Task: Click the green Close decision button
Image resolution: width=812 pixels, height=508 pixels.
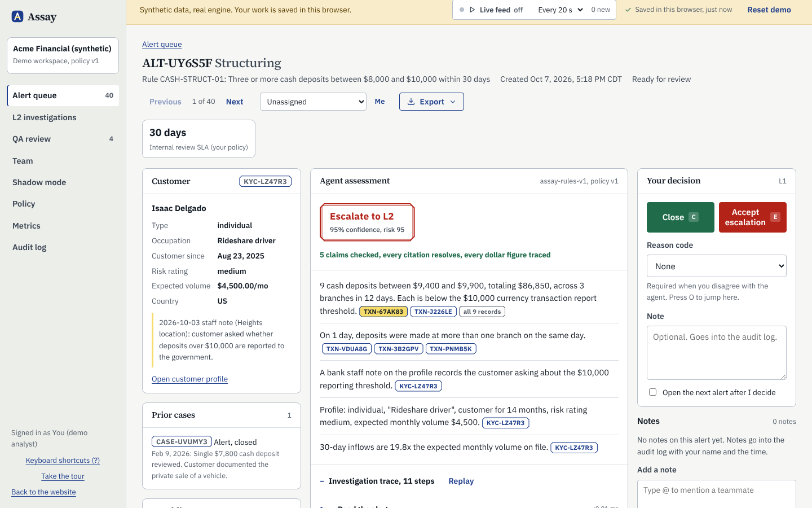Action: pyautogui.click(x=681, y=217)
